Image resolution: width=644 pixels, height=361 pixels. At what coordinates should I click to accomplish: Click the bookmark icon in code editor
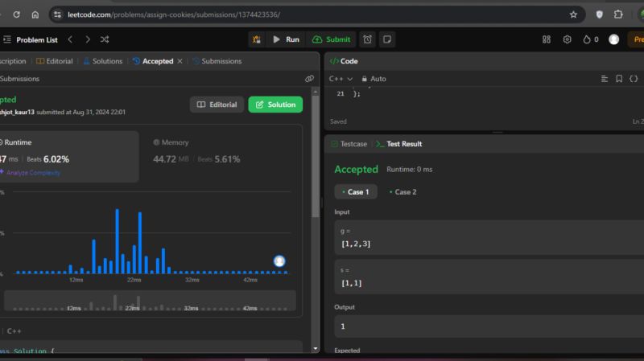619,79
